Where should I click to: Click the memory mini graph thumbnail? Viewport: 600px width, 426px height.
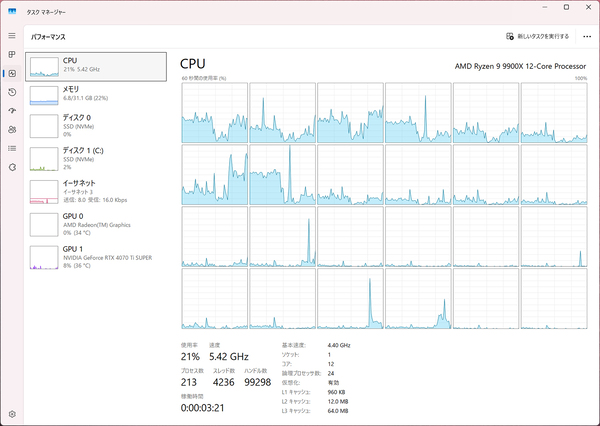point(44,95)
